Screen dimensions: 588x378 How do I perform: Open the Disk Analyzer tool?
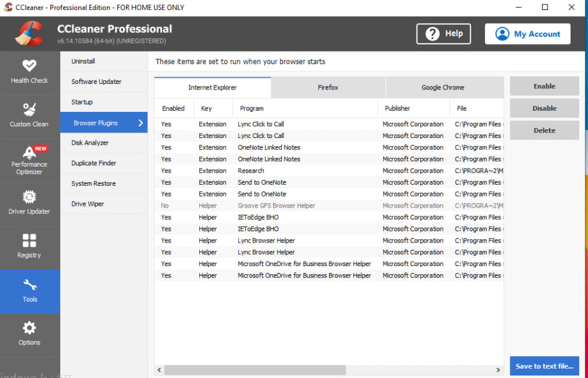click(104, 142)
